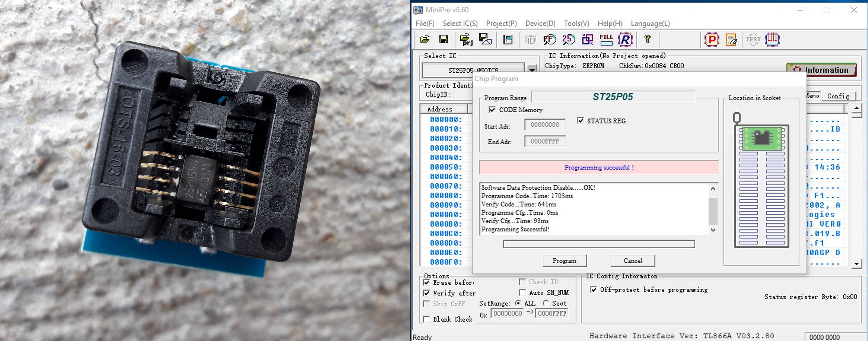The image size is (868, 341).
Task: Click the save floppy disk icon
Action: pyautogui.click(x=443, y=40)
